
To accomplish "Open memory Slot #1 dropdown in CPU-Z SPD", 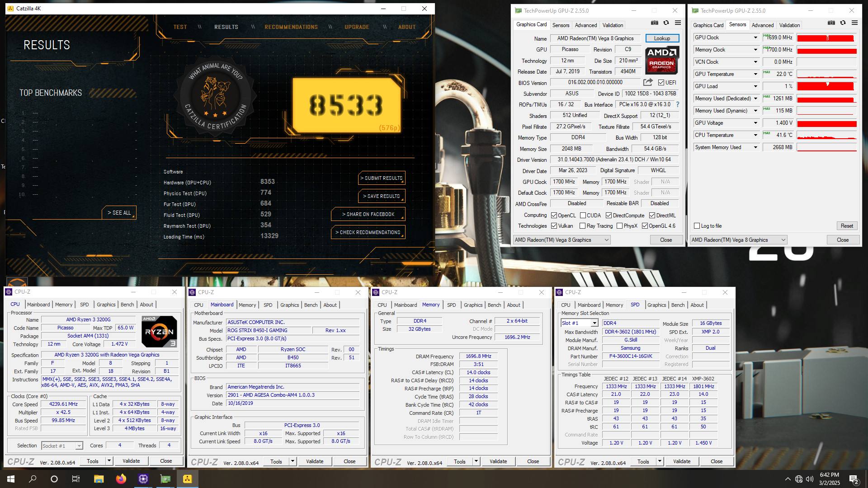I will tap(580, 323).
